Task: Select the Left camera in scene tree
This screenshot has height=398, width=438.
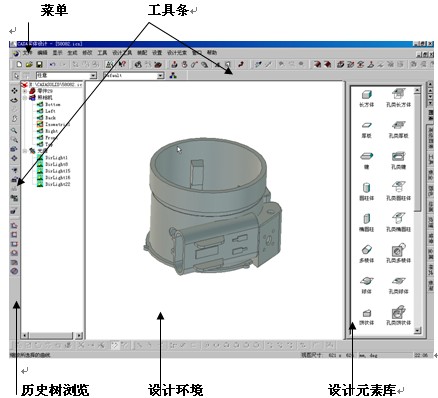Action: [46, 111]
